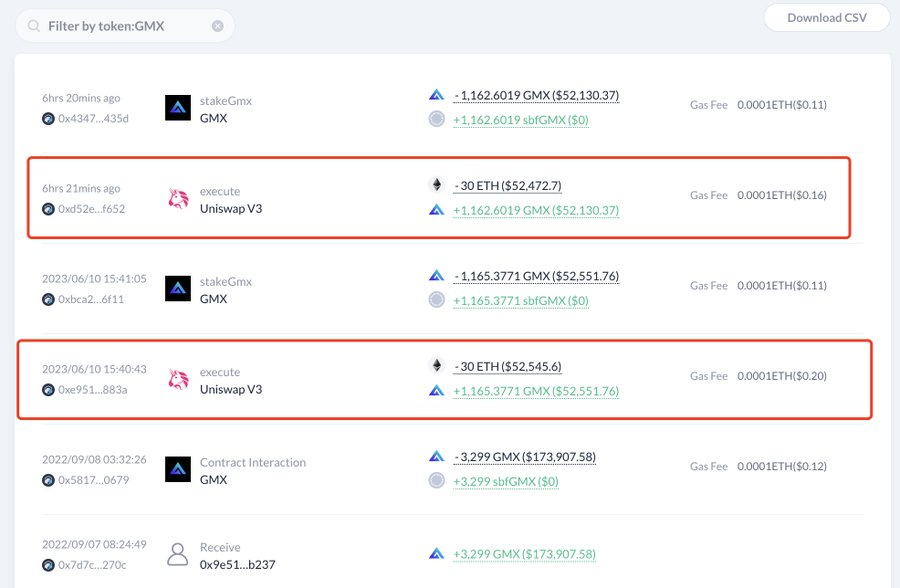Click timestamp 2022/09/07 08:24:49
Image resolution: width=900 pixels, height=588 pixels.
click(94, 544)
